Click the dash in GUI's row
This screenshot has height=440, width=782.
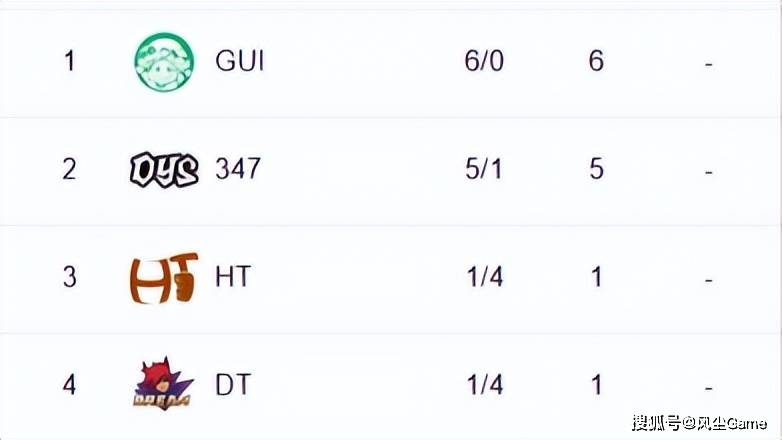tap(708, 64)
